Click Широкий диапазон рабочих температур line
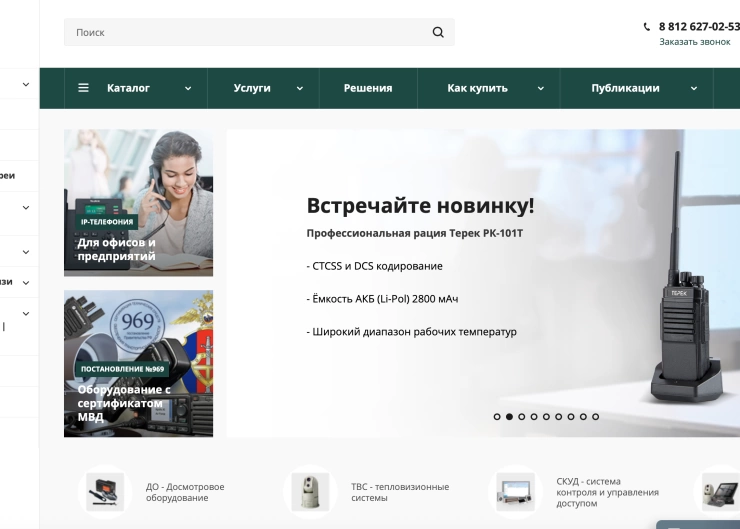This screenshot has height=529, width=740. pyautogui.click(x=412, y=332)
